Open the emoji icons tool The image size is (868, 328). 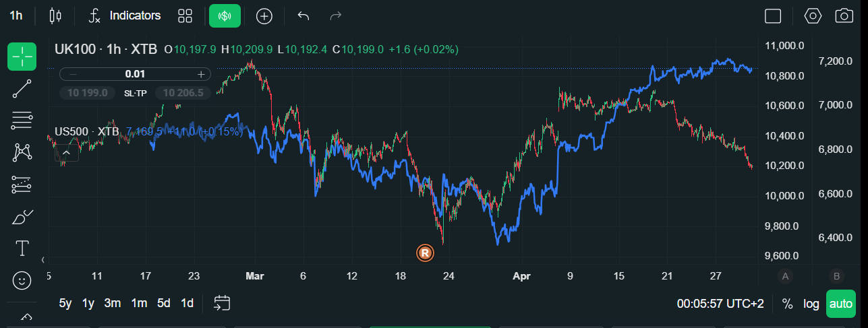[22, 280]
